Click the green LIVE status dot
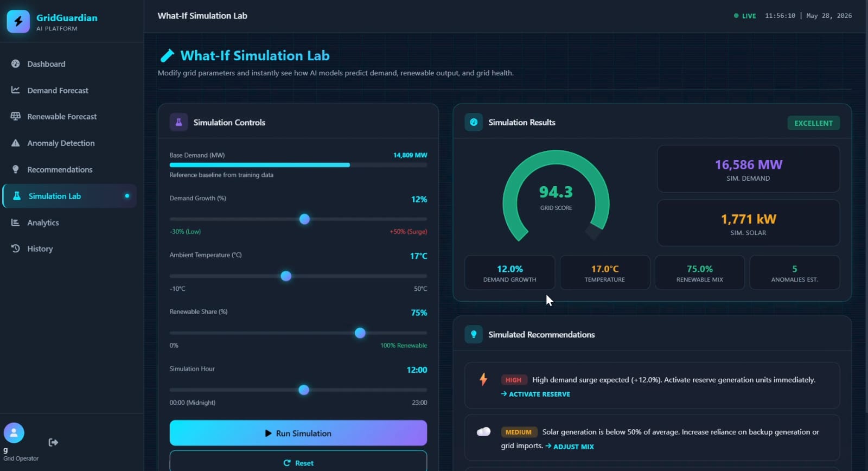Screen dimensions: 868x471 tap(736, 16)
